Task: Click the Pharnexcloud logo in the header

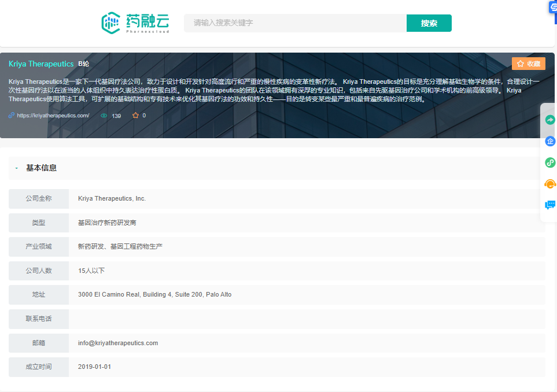Action: (135, 23)
